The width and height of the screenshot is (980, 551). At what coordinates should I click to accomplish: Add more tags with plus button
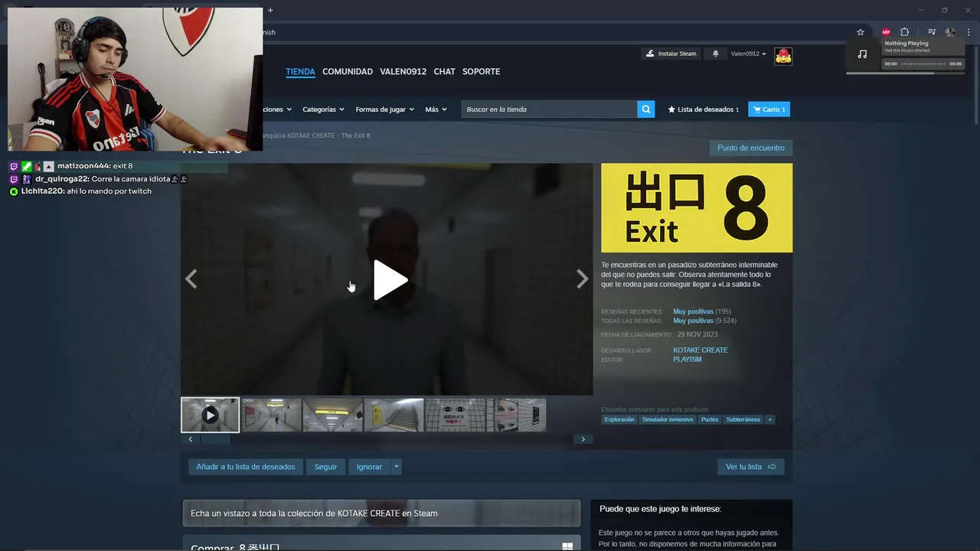769,419
